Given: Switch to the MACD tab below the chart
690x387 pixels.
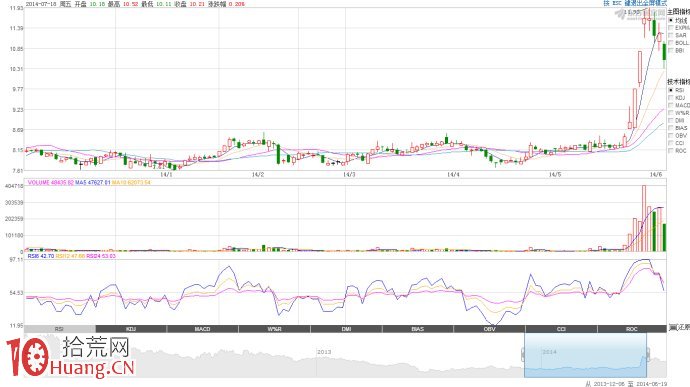Looking at the screenshot, I should [x=203, y=329].
